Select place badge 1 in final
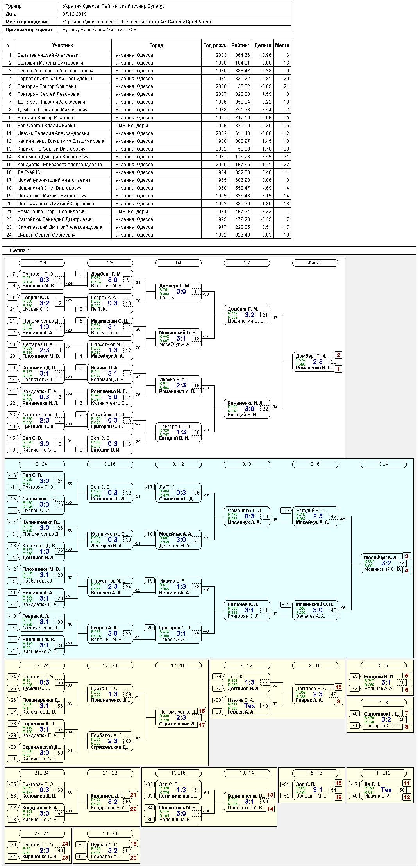 tap(339, 369)
